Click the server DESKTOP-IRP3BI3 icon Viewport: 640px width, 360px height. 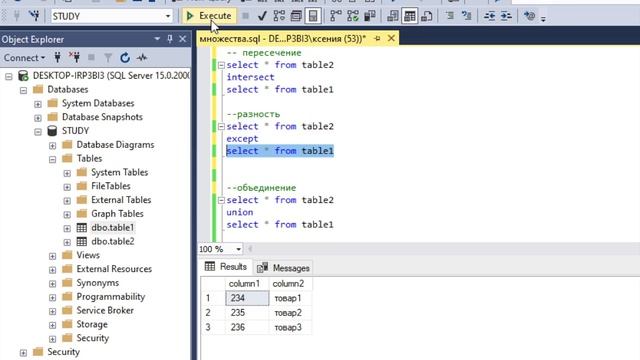tap(23, 76)
